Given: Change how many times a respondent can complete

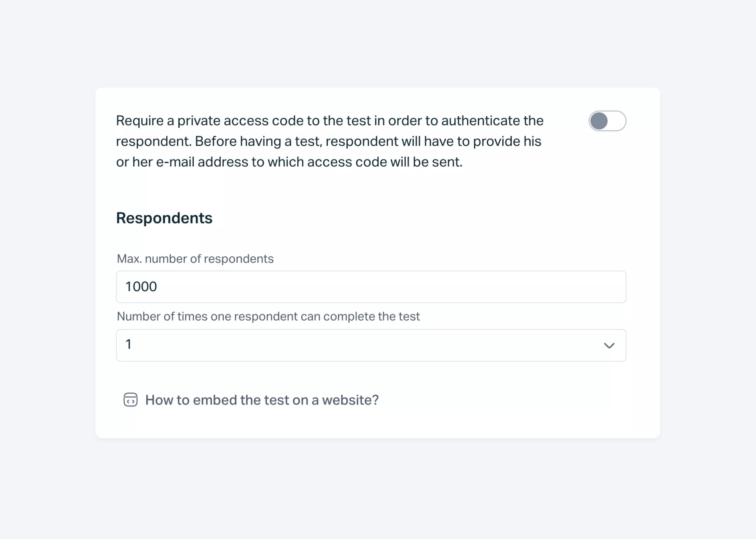Looking at the screenshot, I should [x=371, y=345].
